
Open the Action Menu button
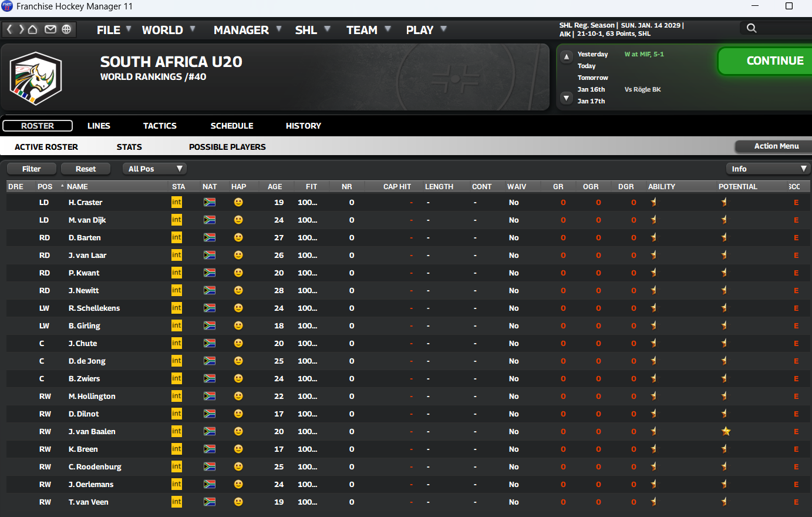coord(776,146)
